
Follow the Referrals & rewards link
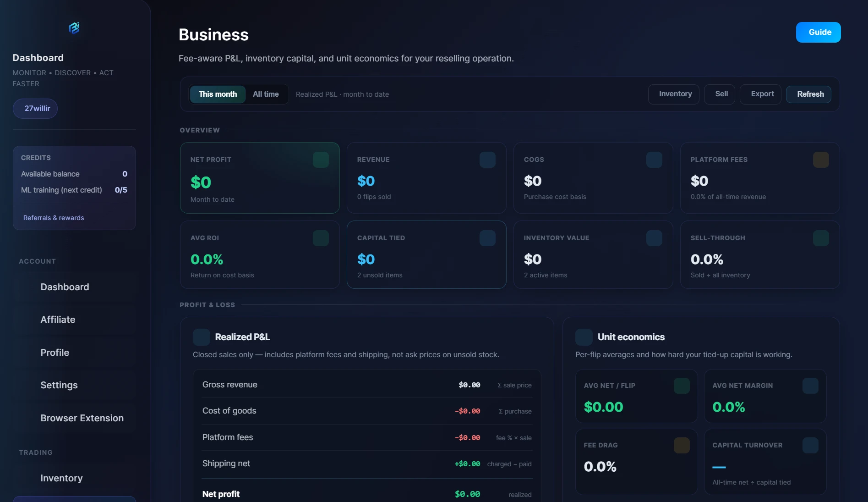pyautogui.click(x=54, y=218)
